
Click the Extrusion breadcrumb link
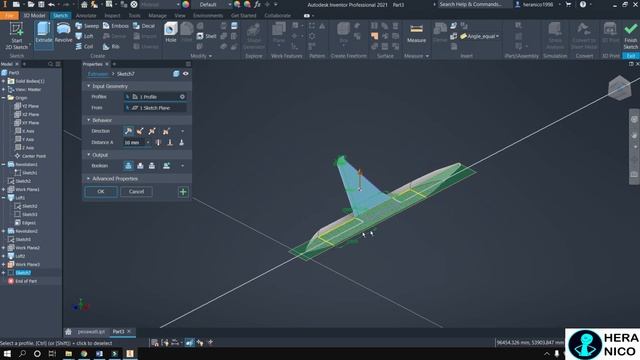pos(98,74)
